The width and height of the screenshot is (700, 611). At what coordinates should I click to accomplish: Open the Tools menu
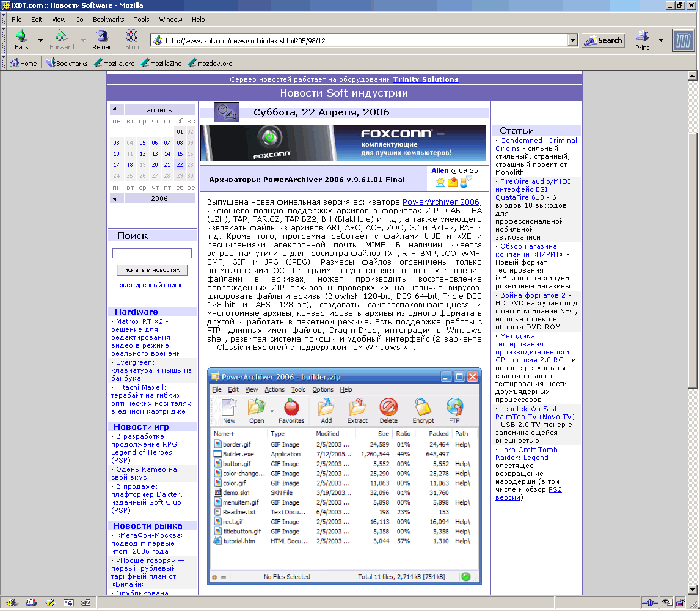tap(142, 20)
